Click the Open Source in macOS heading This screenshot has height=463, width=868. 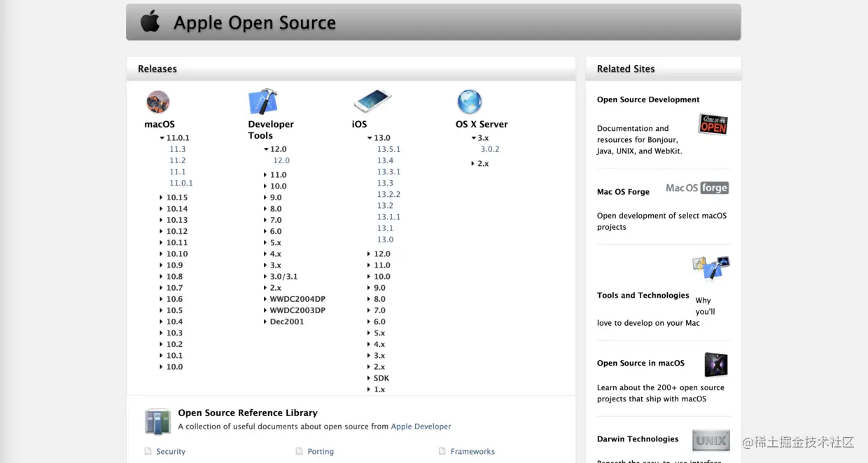pos(640,364)
